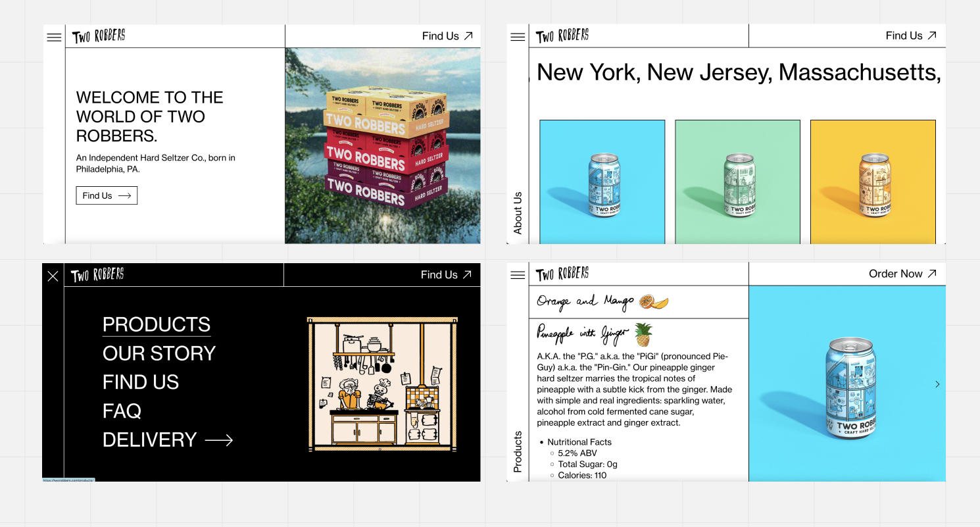Expand the Pineapple with Ginger flavor heading
This screenshot has width=980, height=527.
click(x=583, y=334)
